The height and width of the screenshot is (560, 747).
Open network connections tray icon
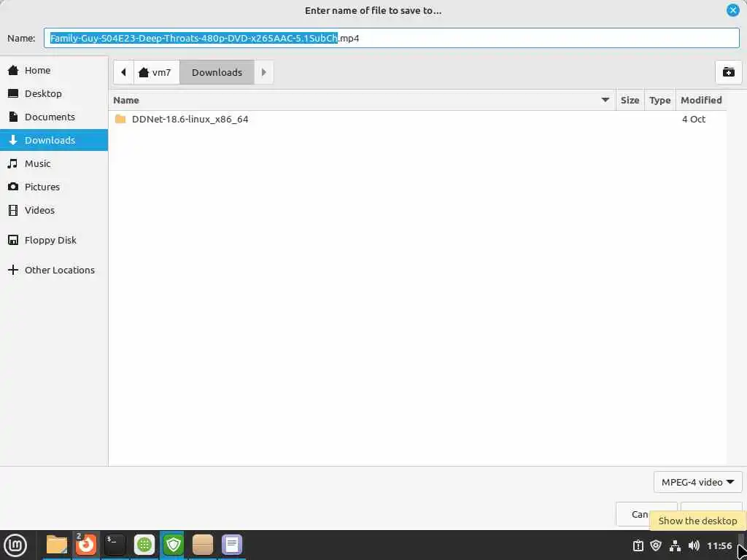click(x=675, y=545)
